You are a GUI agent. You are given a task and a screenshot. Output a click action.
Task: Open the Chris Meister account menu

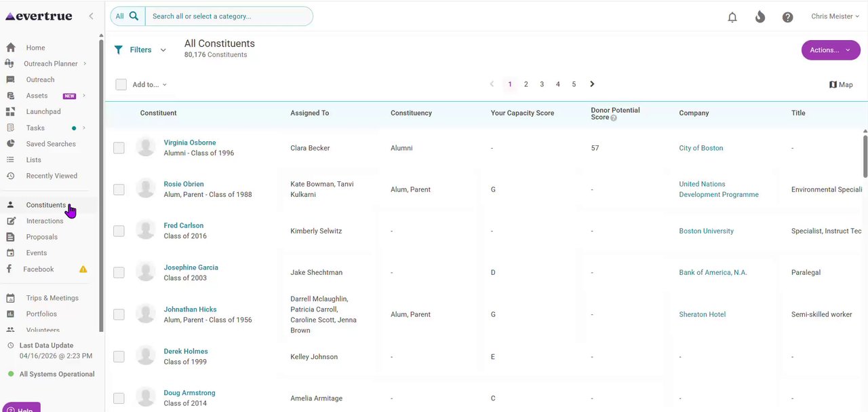click(x=835, y=16)
